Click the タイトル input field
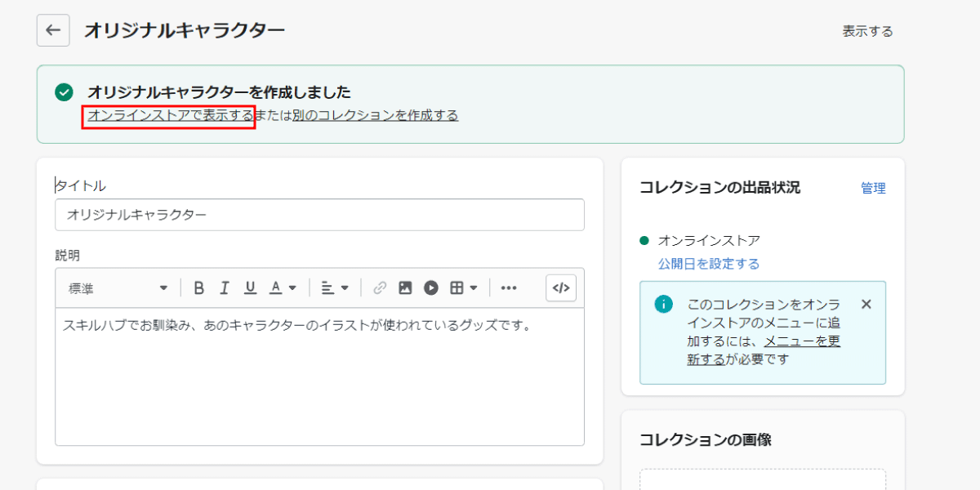 click(x=319, y=215)
